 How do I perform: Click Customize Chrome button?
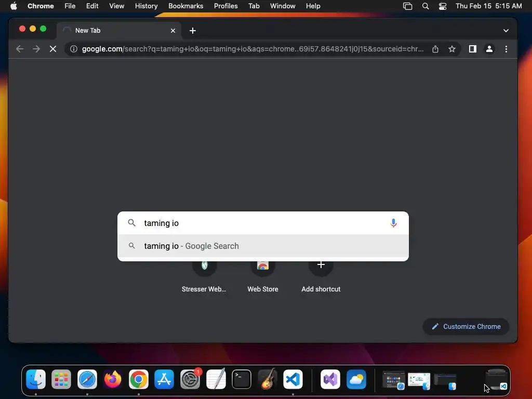465,326
